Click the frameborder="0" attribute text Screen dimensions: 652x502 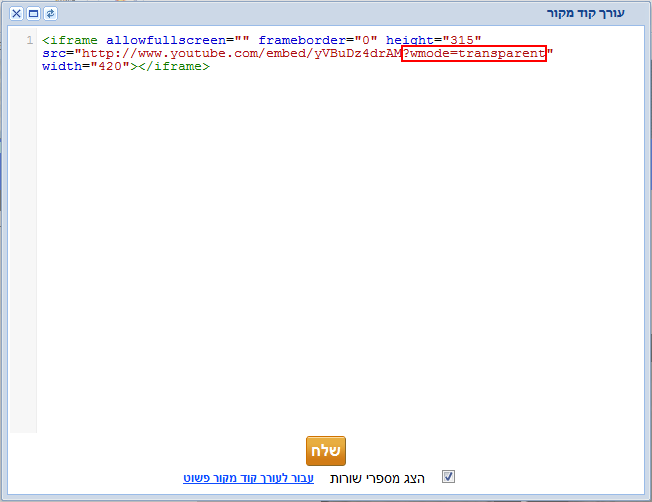pos(318,40)
